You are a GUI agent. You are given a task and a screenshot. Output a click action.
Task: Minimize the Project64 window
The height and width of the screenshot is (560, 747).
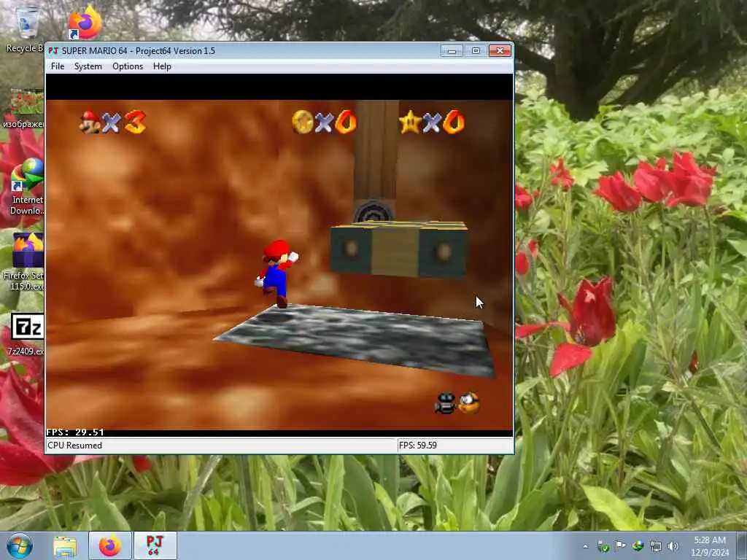coord(452,50)
